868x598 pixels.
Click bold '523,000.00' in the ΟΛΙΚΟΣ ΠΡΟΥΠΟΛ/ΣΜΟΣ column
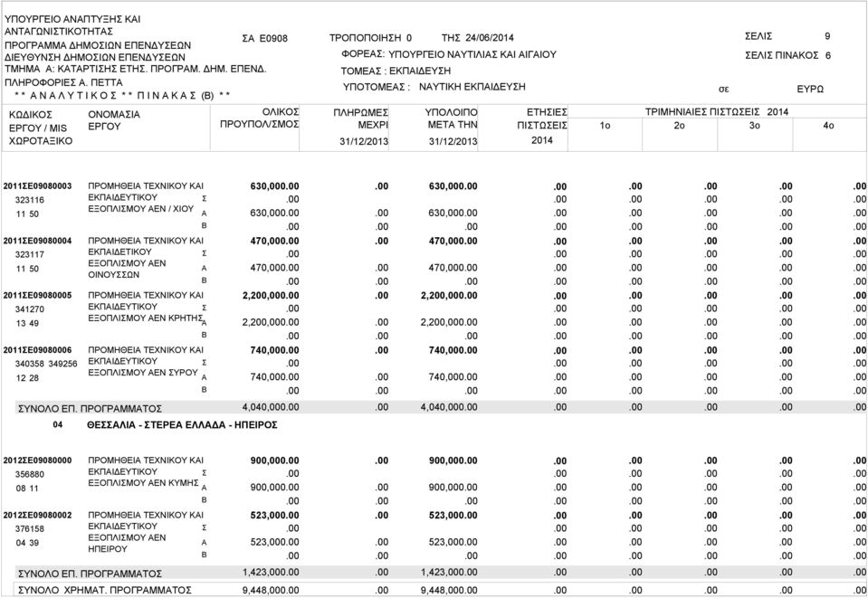274,515
